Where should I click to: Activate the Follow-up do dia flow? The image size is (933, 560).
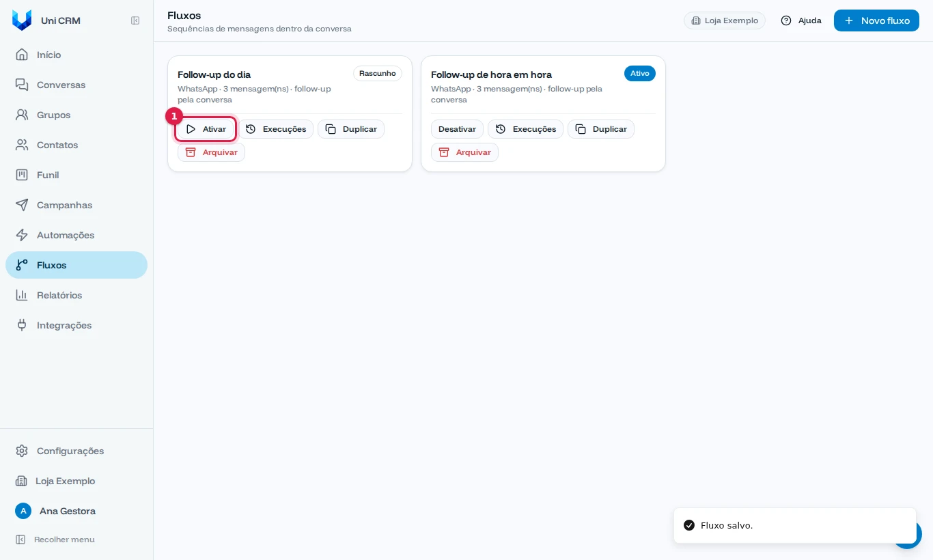(x=206, y=129)
